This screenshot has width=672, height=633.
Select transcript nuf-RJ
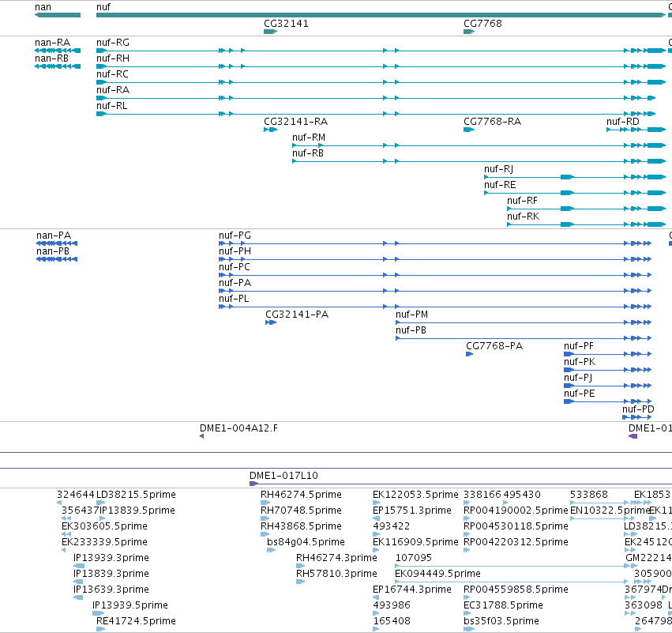[x=498, y=169]
